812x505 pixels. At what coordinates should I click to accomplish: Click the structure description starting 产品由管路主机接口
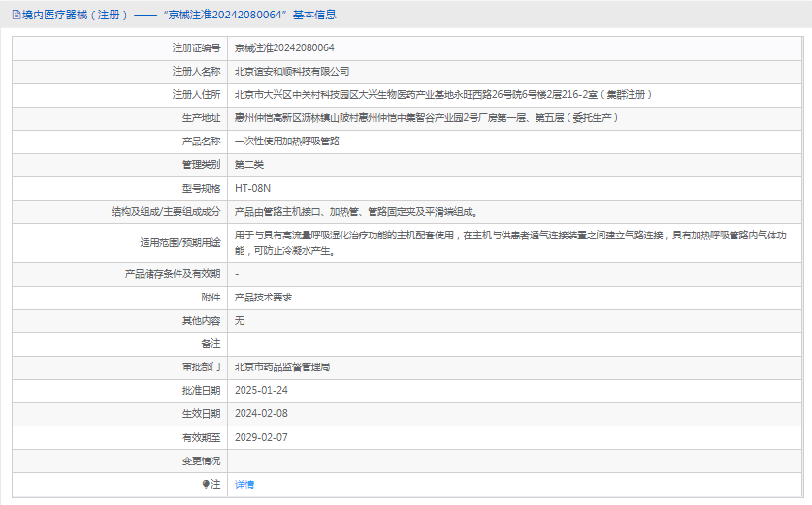pyautogui.click(x=356, y=211)
